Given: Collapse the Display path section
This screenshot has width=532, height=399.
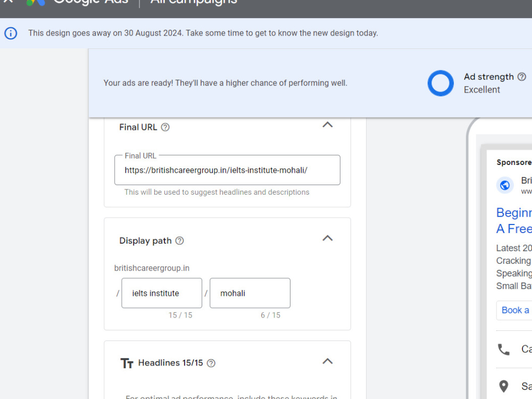Looking at the screenshot, I should click(x=327, y=238).
